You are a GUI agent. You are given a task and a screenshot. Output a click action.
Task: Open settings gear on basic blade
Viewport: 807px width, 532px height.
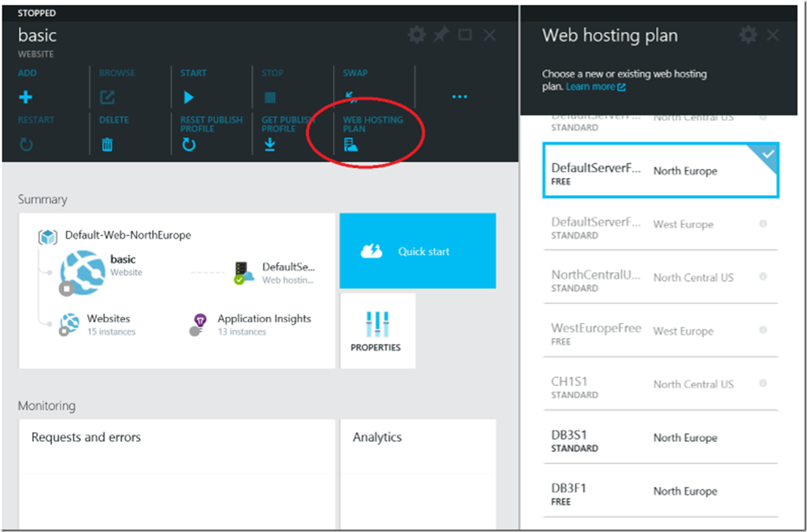pyautogui.click(x=417, y=35)
